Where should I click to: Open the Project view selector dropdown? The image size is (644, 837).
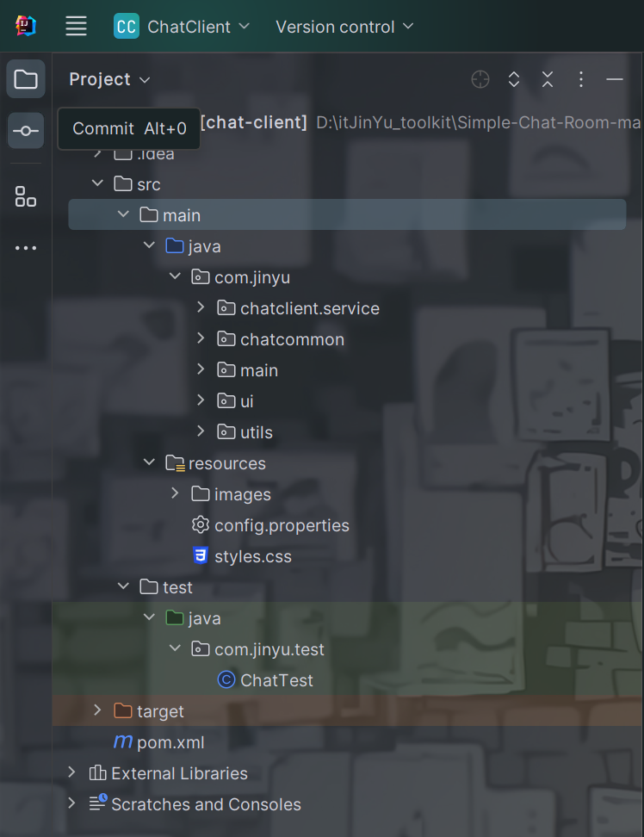click(x=109, y=79)
